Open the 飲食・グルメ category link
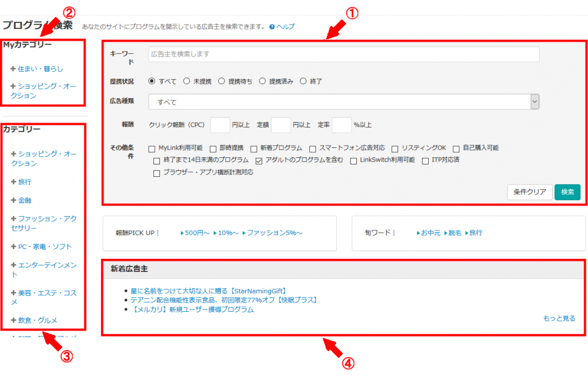 click(x=38, y=321)
